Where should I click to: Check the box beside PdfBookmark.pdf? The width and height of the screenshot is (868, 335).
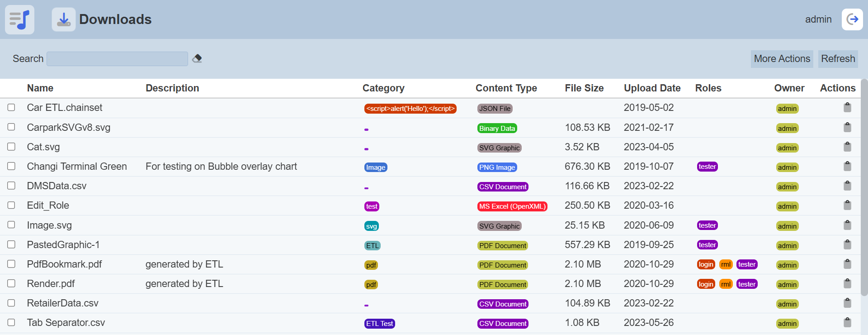point(11,264)
